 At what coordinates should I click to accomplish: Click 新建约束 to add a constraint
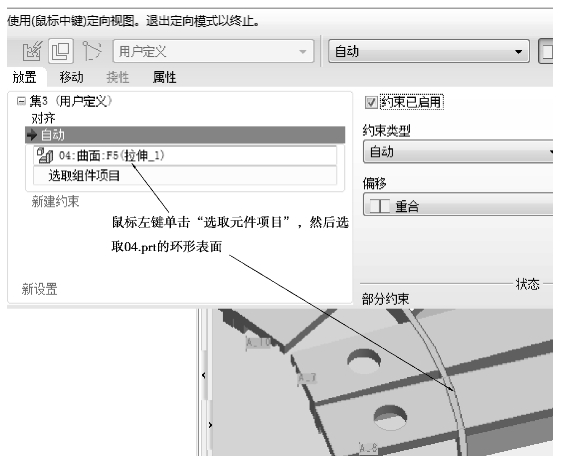pyautogui.click(x=55, y=201)
